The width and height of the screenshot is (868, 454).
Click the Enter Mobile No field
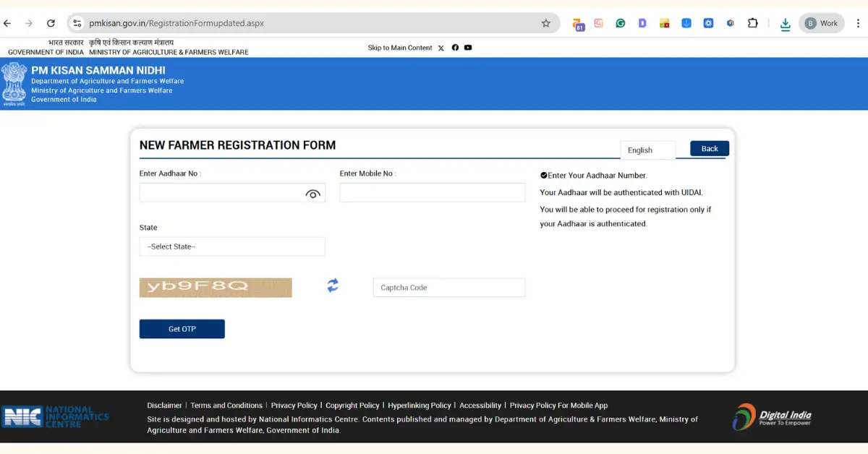point(433,192)
